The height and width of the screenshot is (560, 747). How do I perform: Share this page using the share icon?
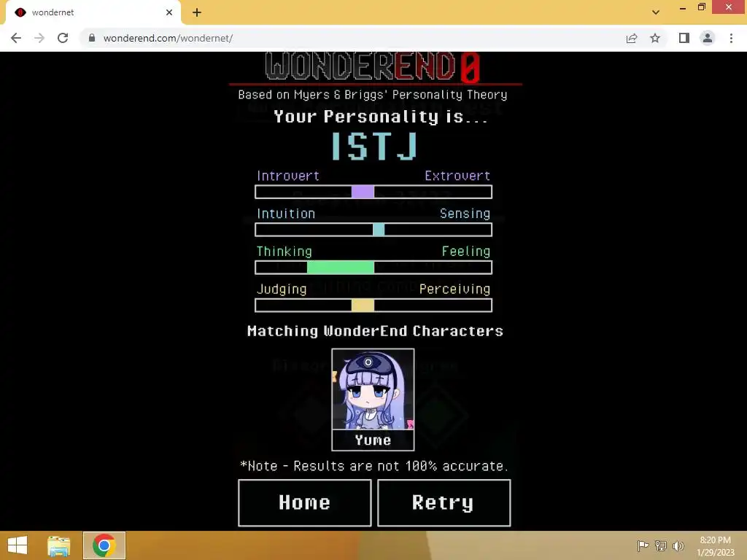632,38
